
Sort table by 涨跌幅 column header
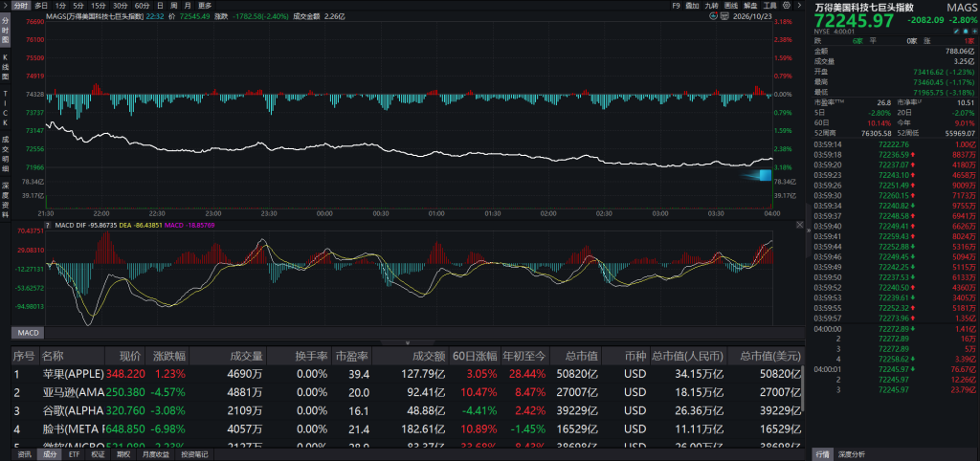tap(168, 356)
